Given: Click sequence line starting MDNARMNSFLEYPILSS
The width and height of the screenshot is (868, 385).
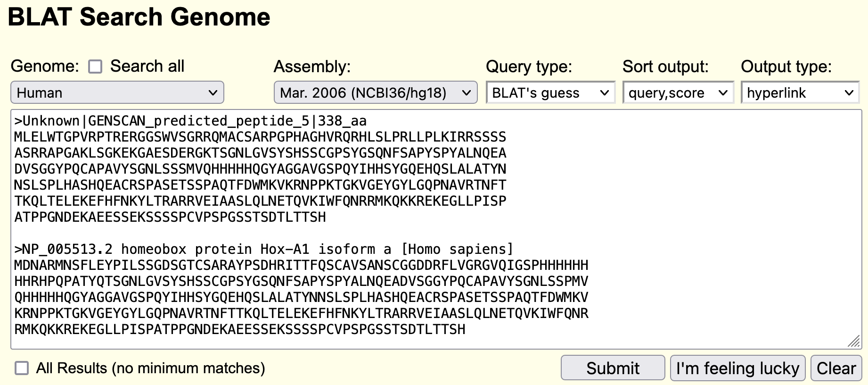Looking at the screenshot, I should point(301,265).
